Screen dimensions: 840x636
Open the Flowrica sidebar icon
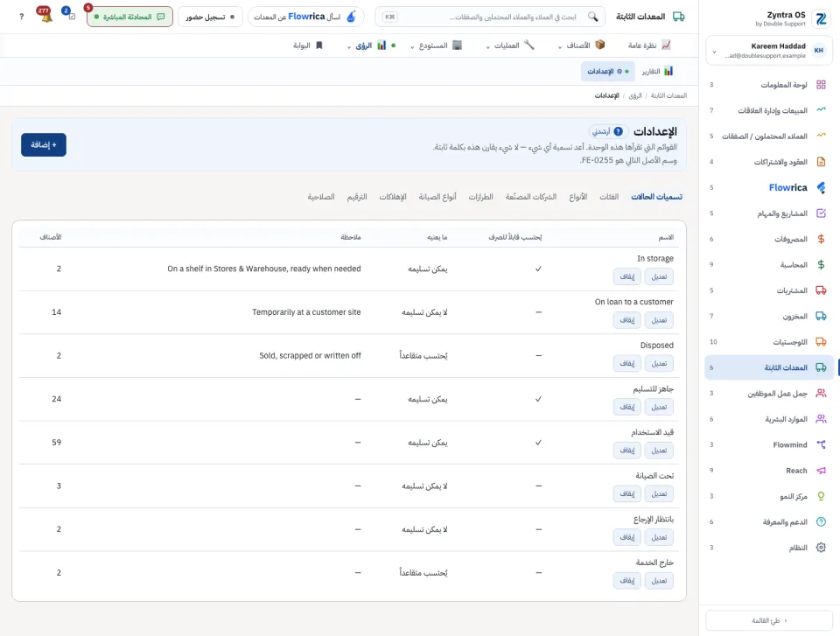pos(821,187)
